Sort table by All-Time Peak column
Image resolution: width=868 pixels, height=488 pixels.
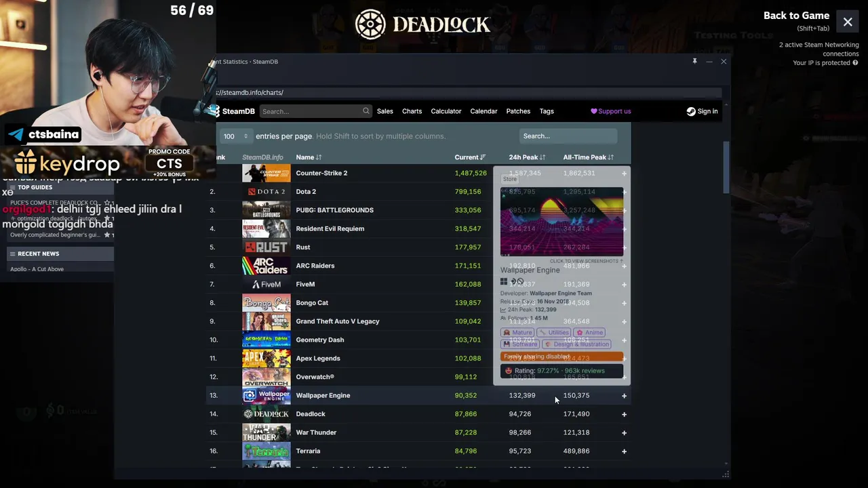click(x=588, y=157)
